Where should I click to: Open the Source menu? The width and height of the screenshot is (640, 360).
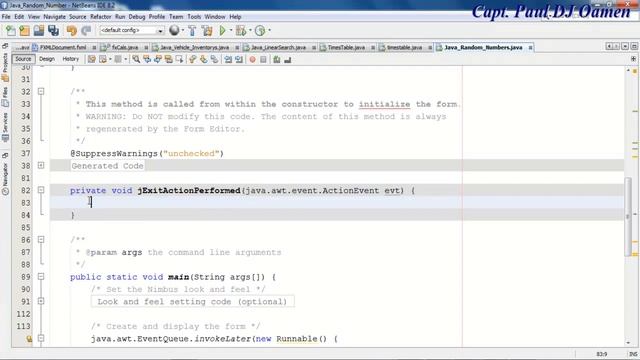coord(78,17)
